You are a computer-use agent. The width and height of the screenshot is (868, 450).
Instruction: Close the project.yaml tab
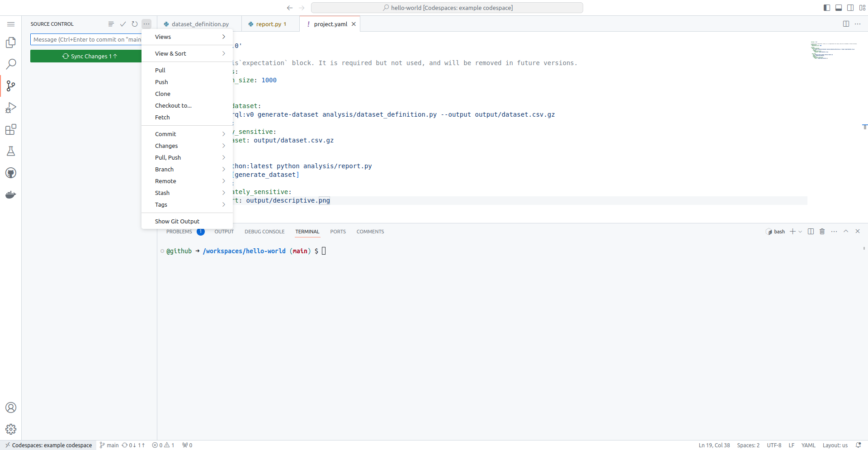(x=354, y=24)
